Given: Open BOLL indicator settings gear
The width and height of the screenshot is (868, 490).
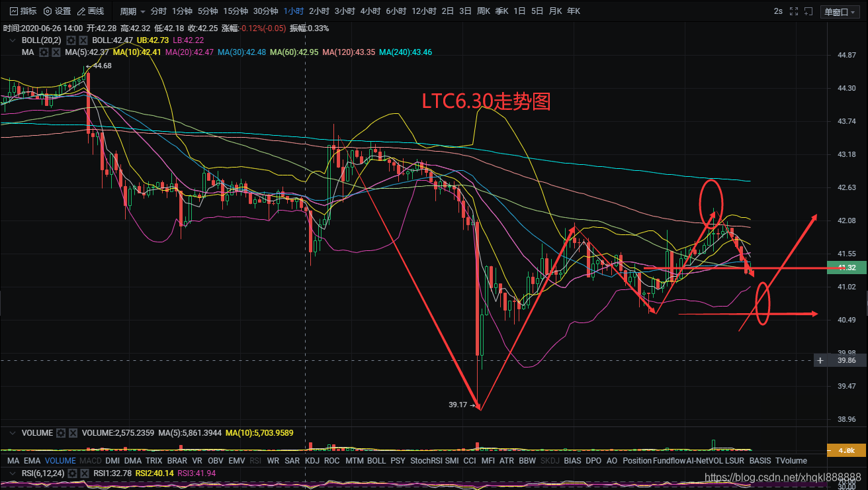Looking at the screenshot, I should click(71, 40).
